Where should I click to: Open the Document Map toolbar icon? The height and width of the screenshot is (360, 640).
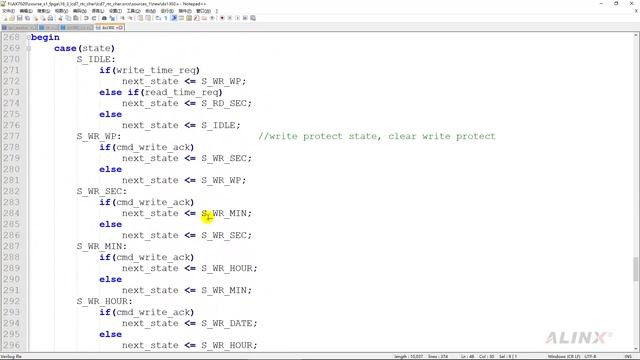coord(189,18)
